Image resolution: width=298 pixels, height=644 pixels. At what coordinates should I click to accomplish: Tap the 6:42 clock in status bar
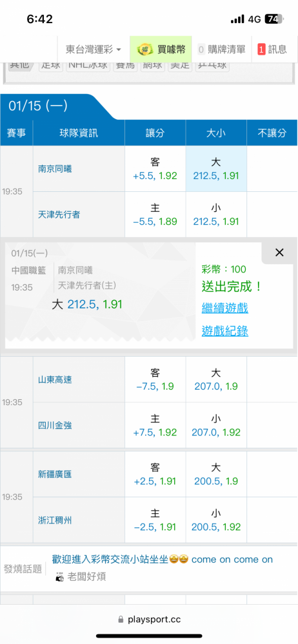(x=39, y=19)
